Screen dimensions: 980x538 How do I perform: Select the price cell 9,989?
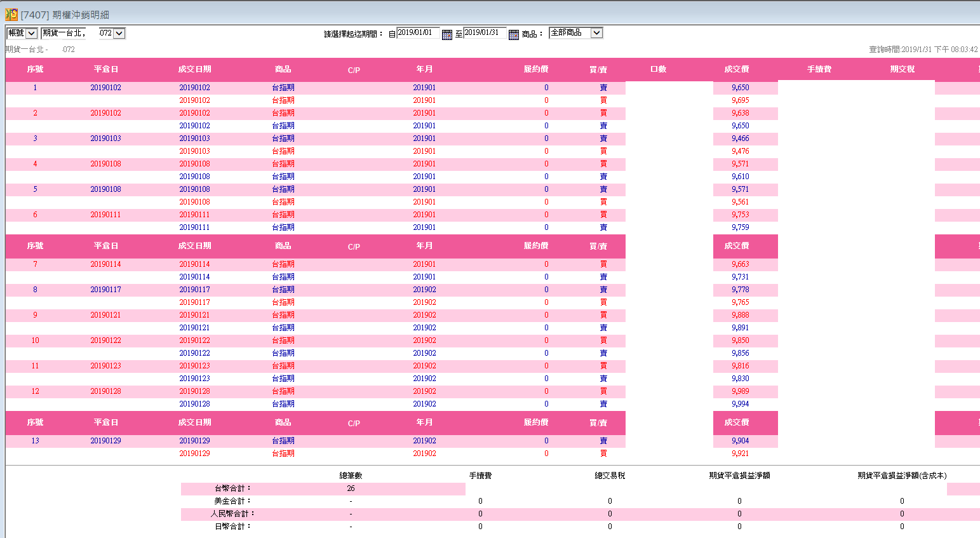point(740,391)
